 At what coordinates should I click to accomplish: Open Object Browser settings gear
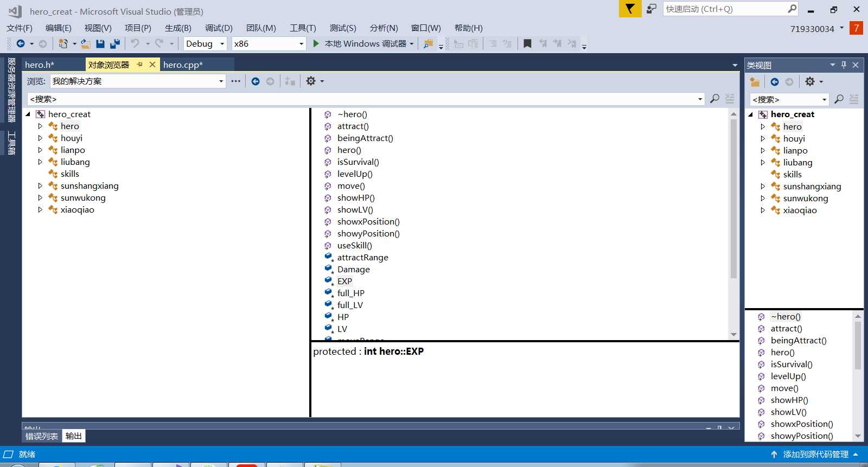point(311,81)
